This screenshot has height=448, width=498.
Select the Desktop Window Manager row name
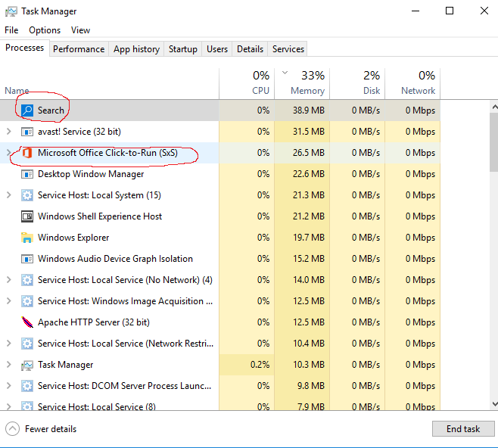coord(91,174)
